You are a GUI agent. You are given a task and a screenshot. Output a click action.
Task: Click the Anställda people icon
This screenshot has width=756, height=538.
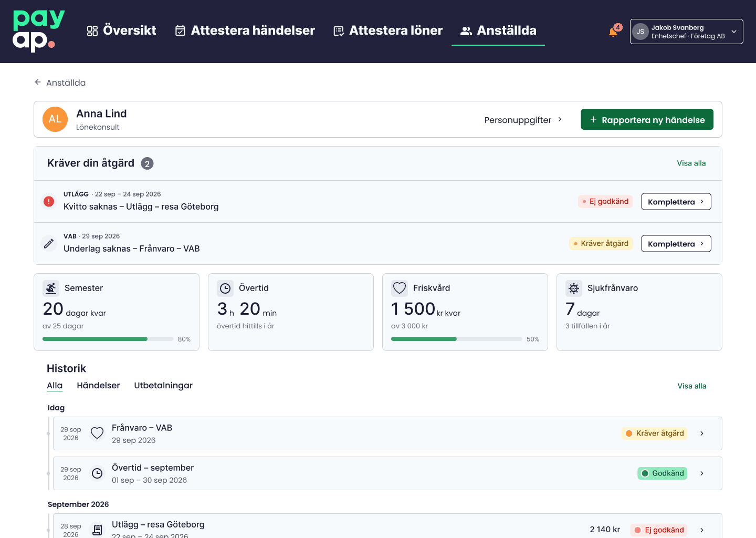point(466,31)
